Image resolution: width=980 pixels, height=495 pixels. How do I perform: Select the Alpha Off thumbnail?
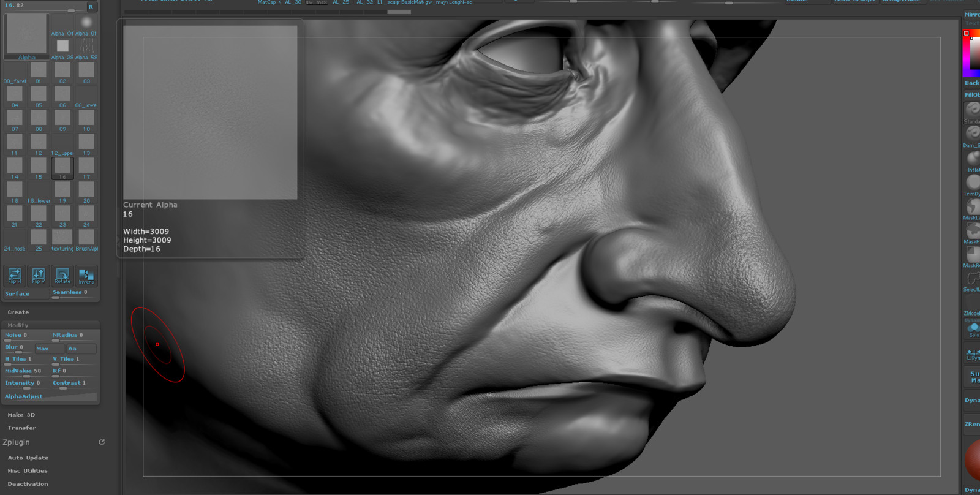[x=62, y=26]
